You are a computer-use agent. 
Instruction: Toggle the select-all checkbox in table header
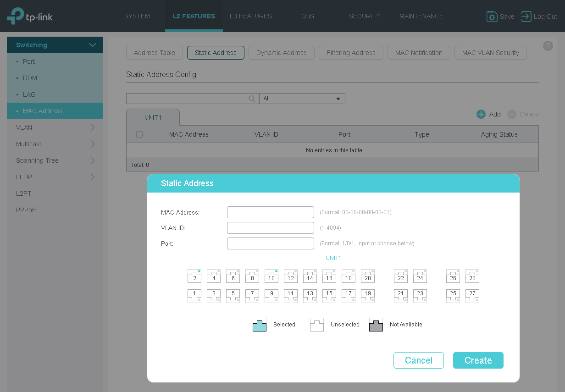(139, 134)
